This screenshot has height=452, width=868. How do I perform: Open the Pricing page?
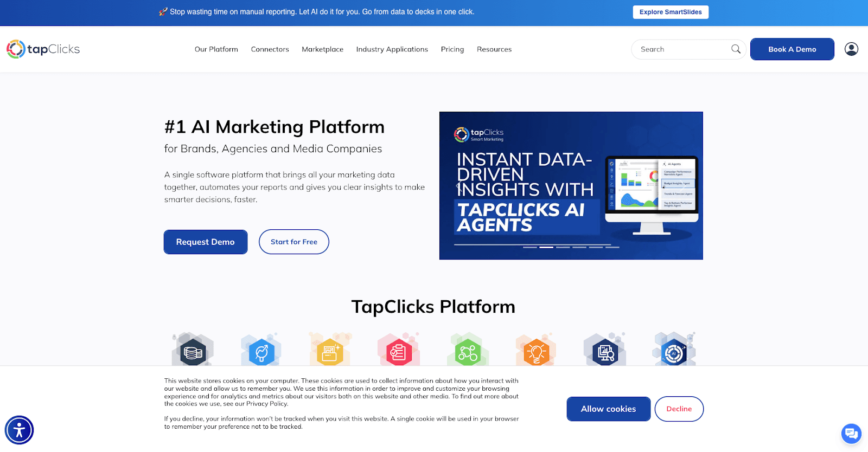(452, 49)
